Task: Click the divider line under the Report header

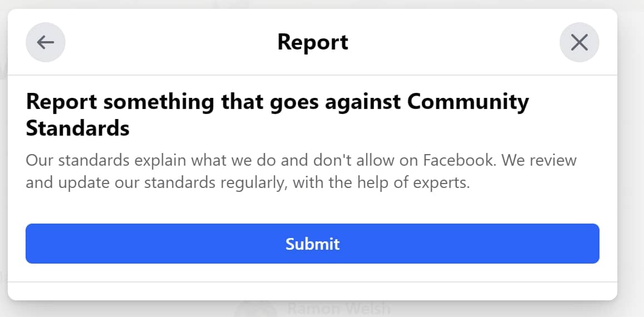Action: 312,75
